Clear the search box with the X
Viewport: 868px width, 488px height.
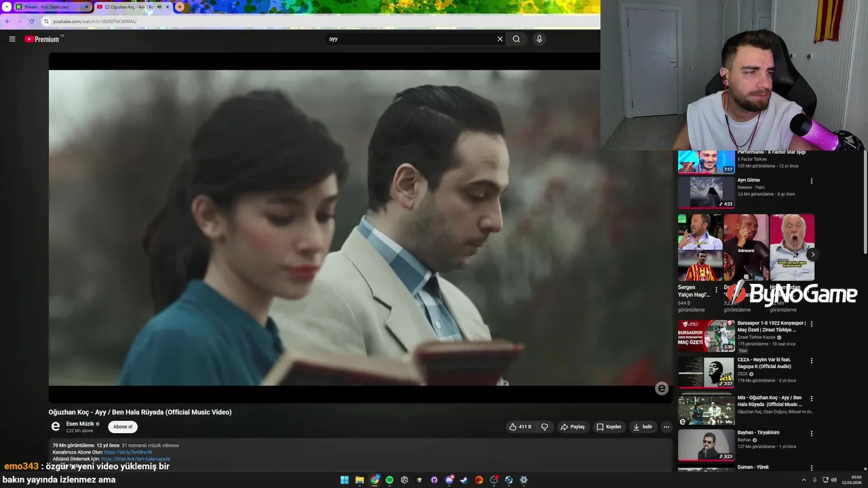(x=500, y=39)
